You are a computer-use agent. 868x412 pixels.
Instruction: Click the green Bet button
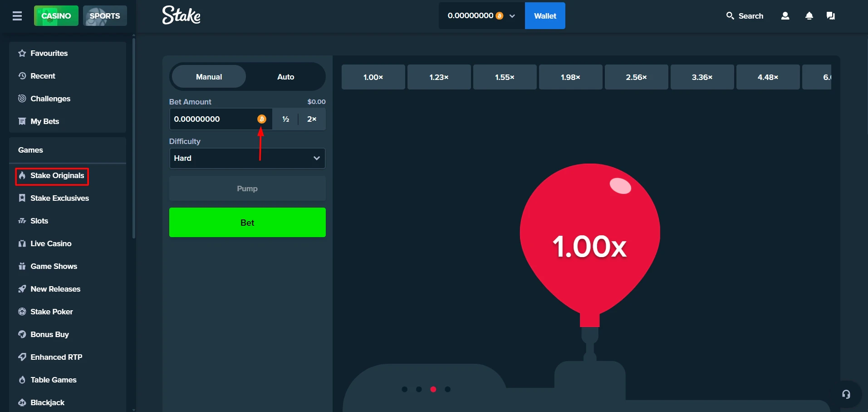coord(247,223)
